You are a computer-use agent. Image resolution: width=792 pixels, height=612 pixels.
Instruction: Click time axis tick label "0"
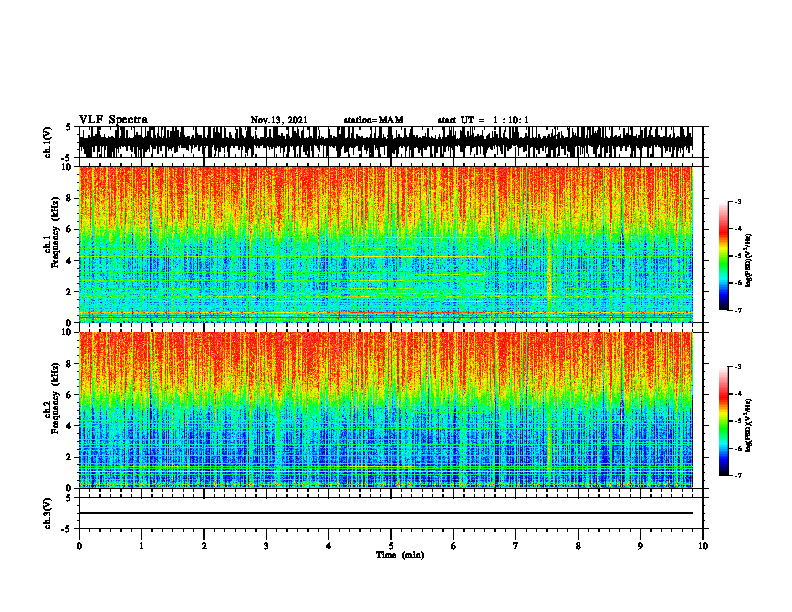[79, 546]
